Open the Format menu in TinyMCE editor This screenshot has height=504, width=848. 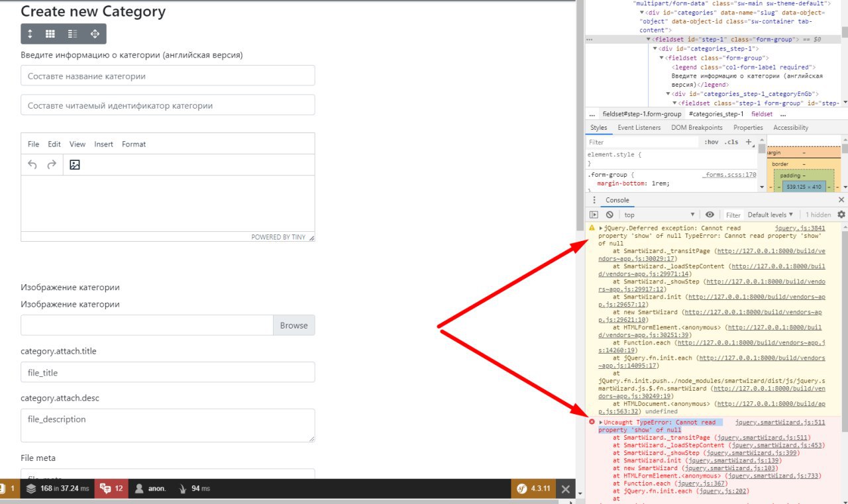point(134,144)
